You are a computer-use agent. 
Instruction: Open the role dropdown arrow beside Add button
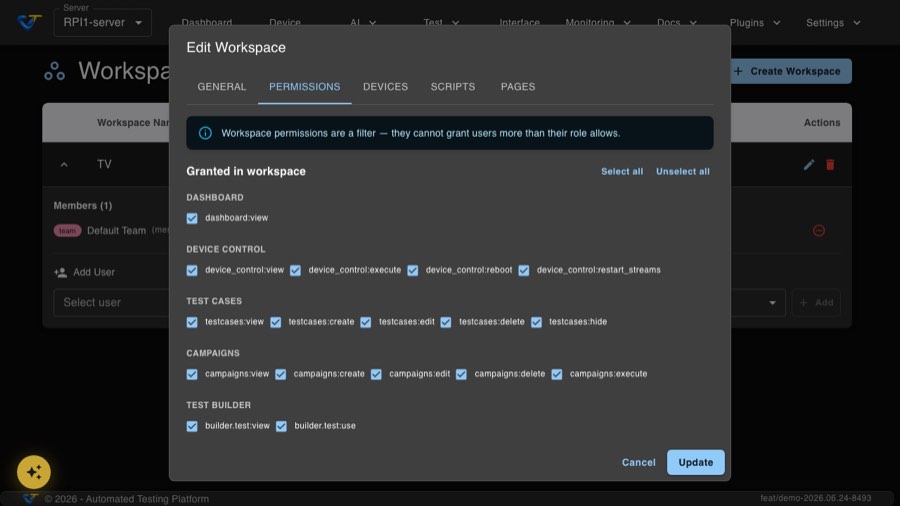pyautogui.click(x=773, y=302)
